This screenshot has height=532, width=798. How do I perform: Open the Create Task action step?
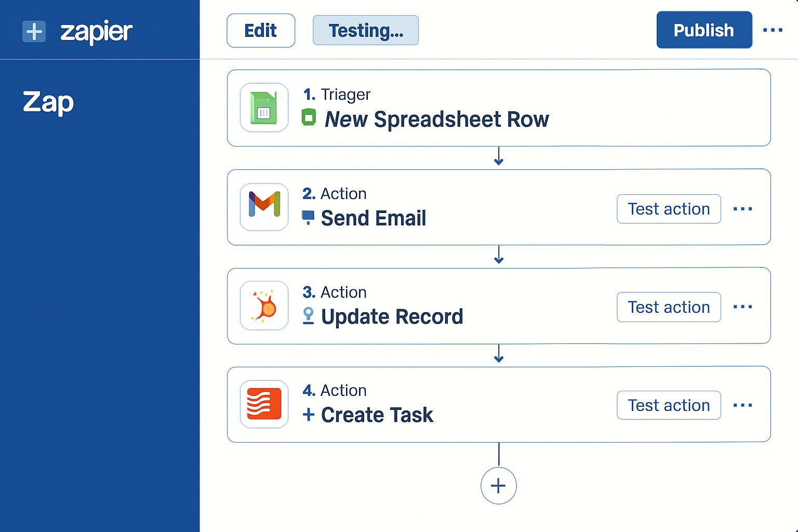click(499, 404)
